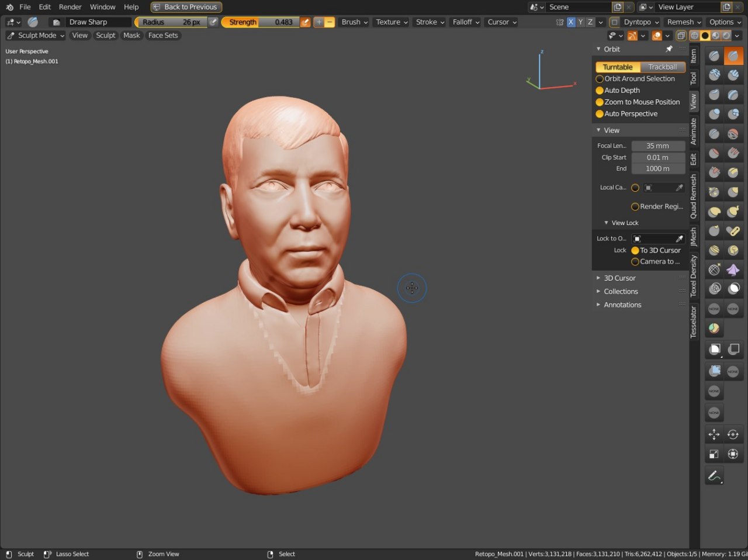Open the File menu
The height and width of the screenshot is (560, 748).
click(25, 7)
